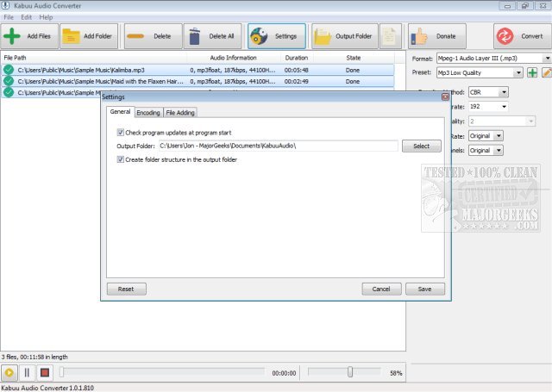Click the 00:02:49 duration cell

pos(297,81)
